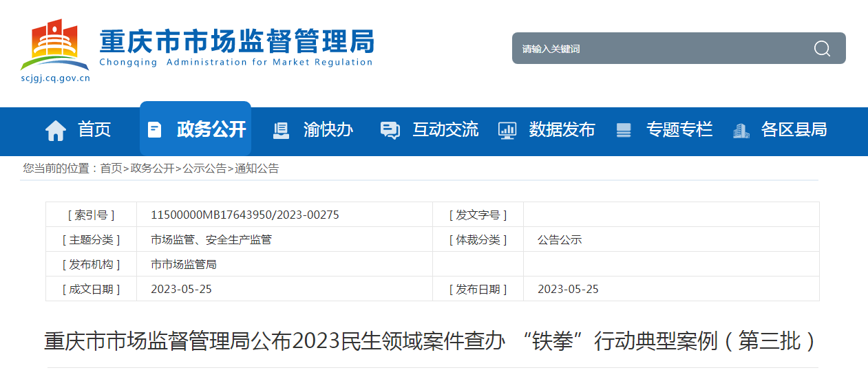Click the [ 发文字号 ] label cell
Viewport: 868px width, 379px height.
tap(478, 215)
